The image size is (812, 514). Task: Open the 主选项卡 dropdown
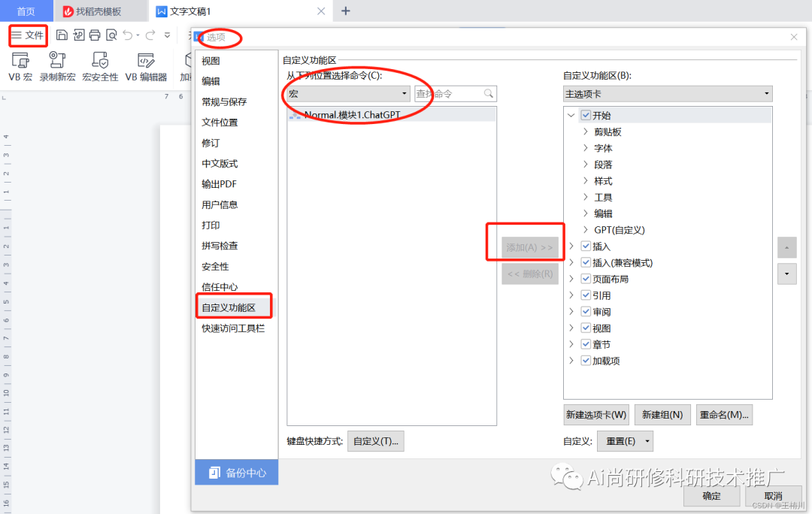[765, 93]
